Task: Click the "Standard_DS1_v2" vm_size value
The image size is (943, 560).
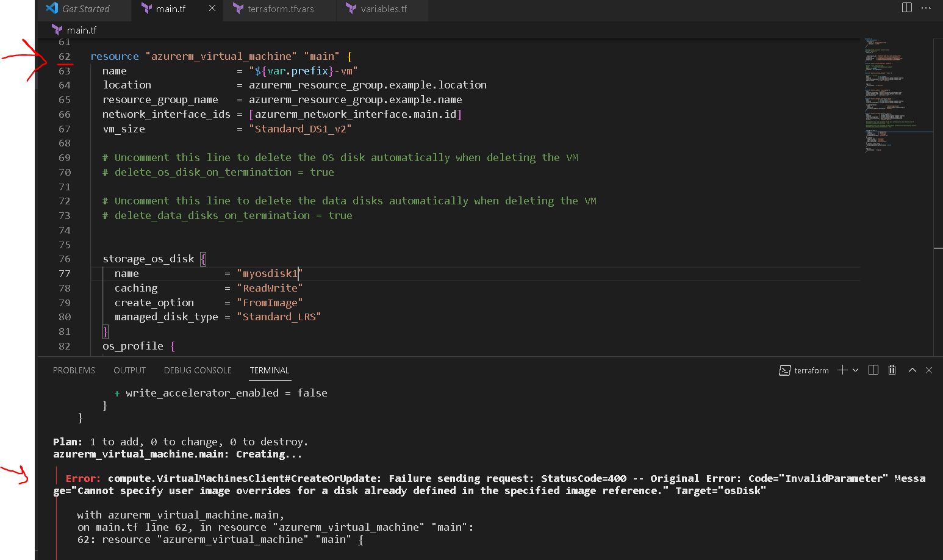Action: [x=300, y=129]
